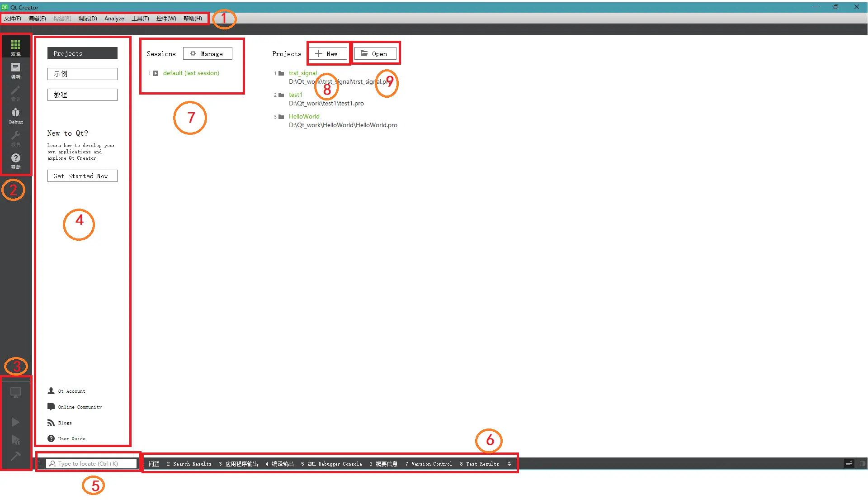
Task: Click the 调试 menu from menu bar
Action: (88, 18)
